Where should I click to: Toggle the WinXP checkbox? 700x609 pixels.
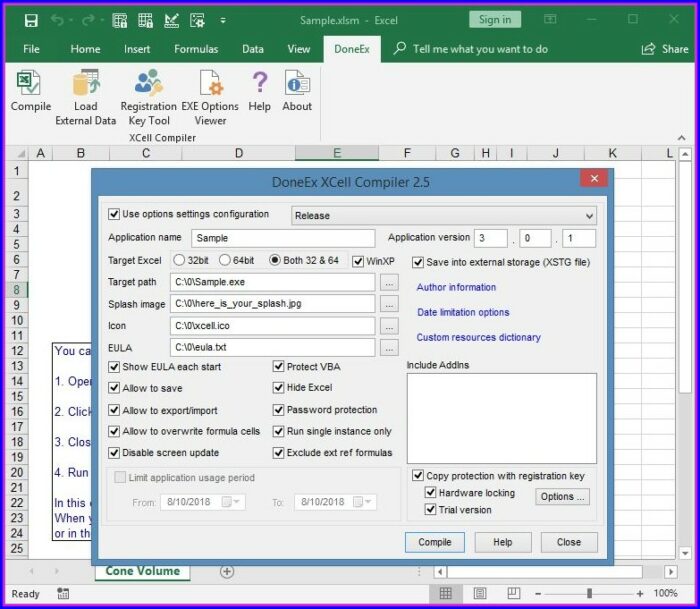358,261
